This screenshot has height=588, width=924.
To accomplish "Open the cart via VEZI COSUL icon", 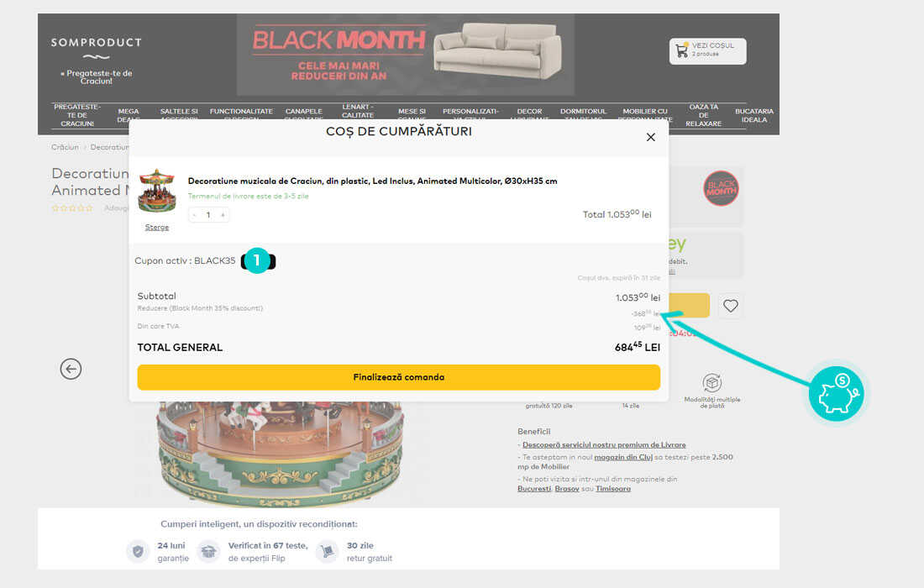I will coord(708,50).
